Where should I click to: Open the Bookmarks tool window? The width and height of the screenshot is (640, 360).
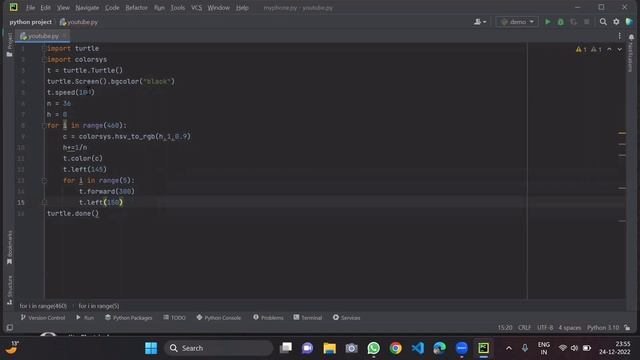[9, 247]
